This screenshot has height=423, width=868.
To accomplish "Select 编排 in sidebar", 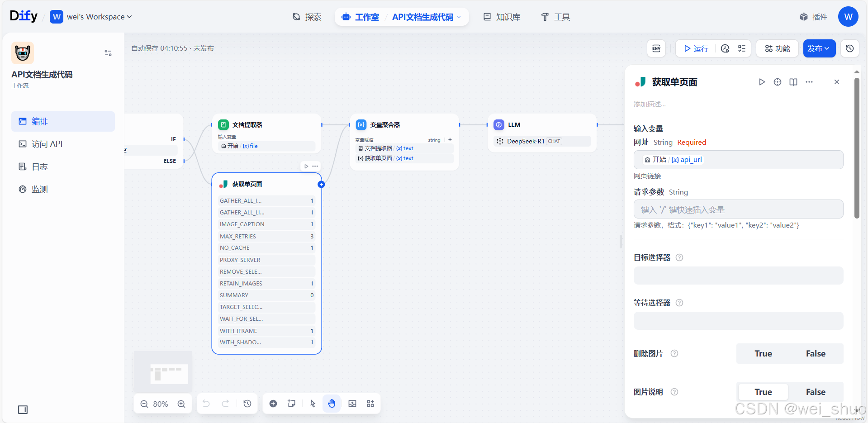I will 63,121.
